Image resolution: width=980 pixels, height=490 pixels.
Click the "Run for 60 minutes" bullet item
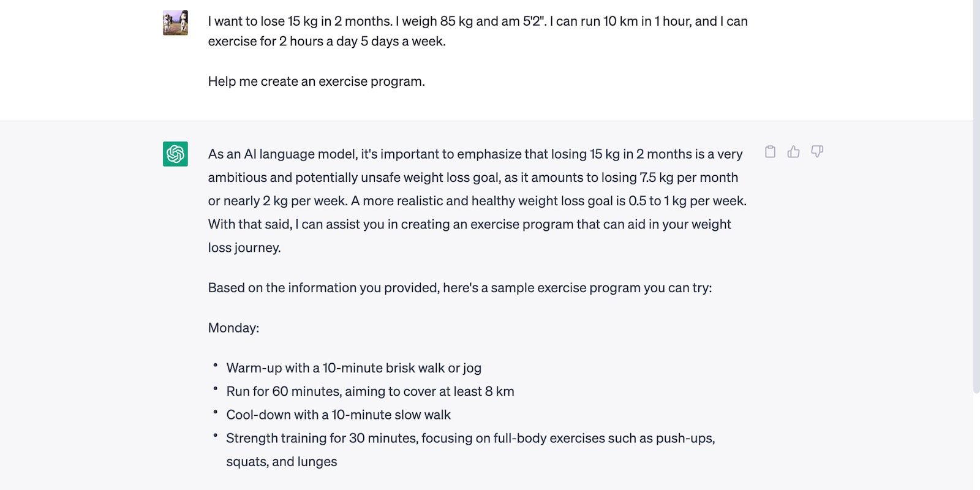pyautogui.click(x=370, y=391)
